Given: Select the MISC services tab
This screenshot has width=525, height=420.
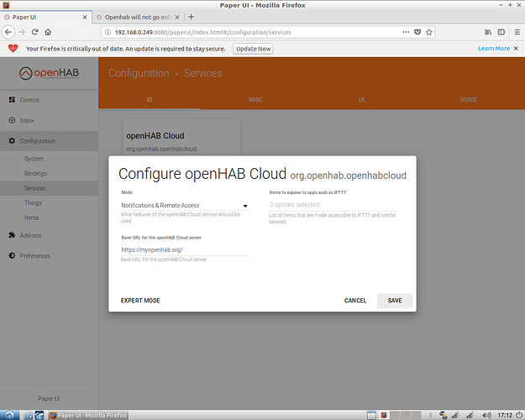Looking at the screenshot, I should click(x=255, y=100).
